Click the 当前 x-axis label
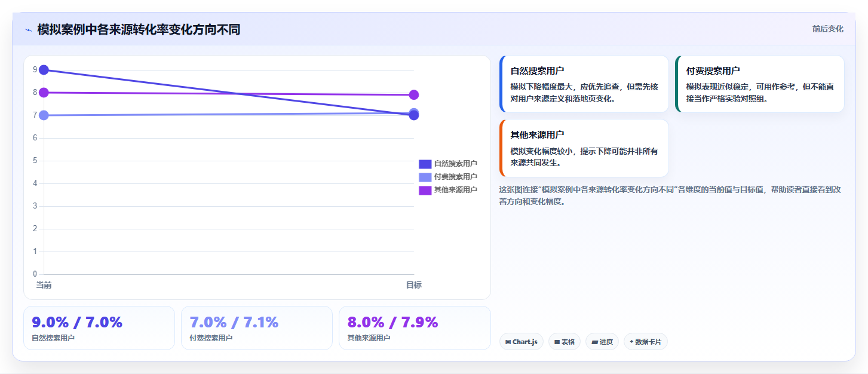The width and height of the screenshot is (868, 374). 44,285
